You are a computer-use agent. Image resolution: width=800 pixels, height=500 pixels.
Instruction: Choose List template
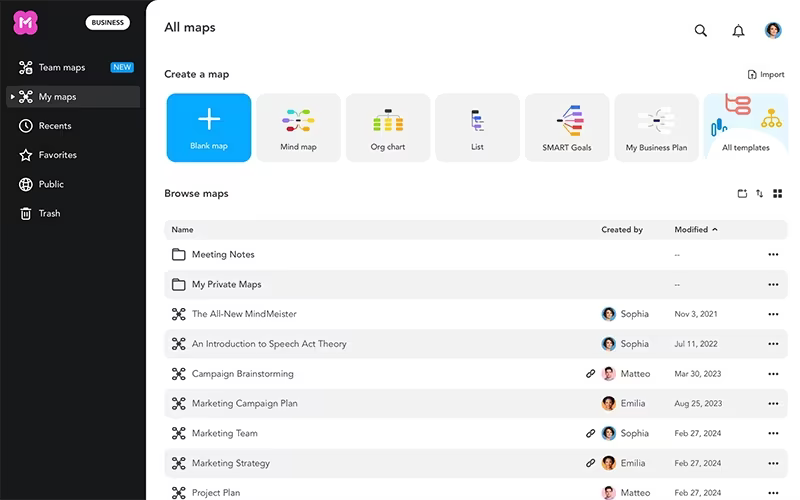(x=477, y=128)
